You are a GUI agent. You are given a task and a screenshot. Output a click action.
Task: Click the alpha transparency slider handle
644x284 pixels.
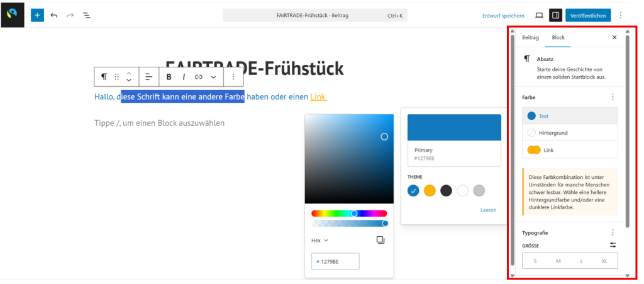pyautogui.click(x=386, y=223)
